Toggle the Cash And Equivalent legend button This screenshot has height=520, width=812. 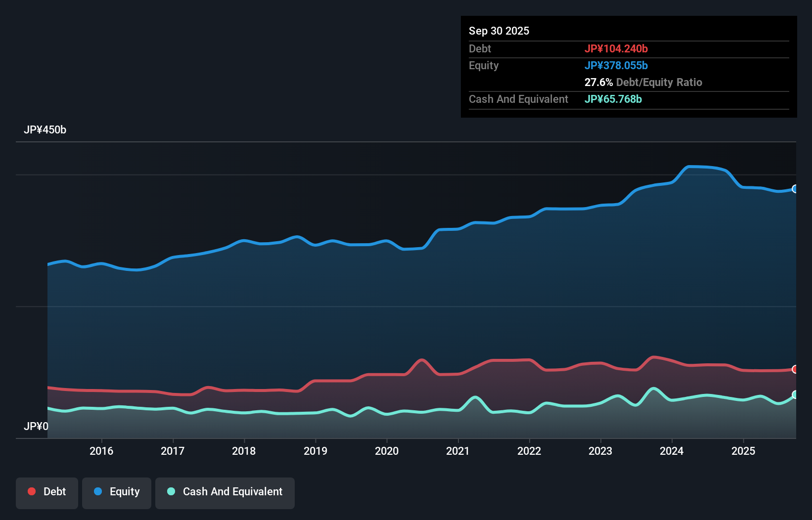pos(225,493)
